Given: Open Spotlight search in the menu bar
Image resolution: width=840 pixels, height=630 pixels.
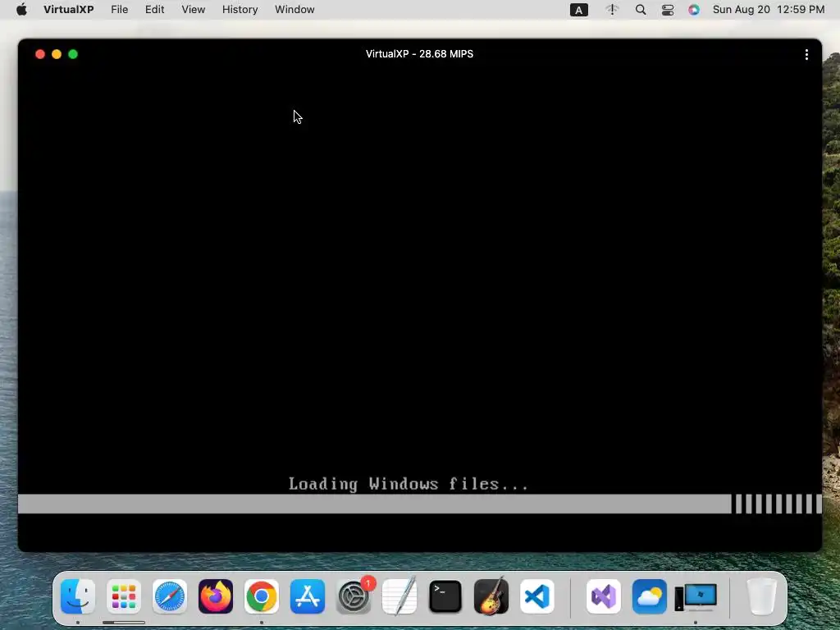Looking at the screenshot, I should coord(640,10).
